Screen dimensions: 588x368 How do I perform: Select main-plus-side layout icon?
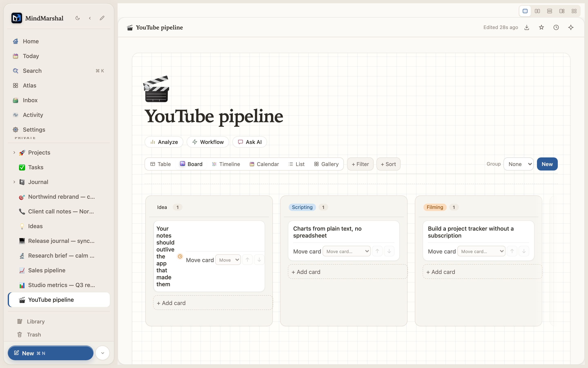pos(562,11)
